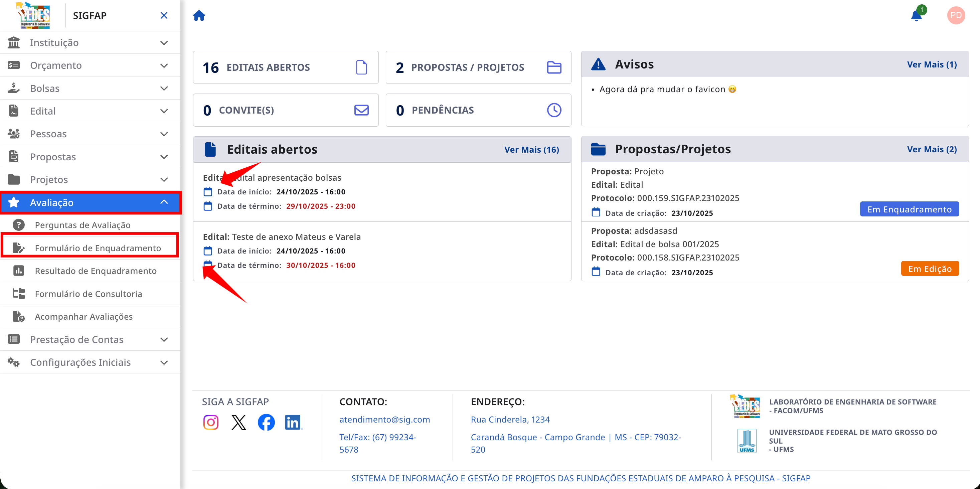Open LinkedIn via its footer icon

293,422
